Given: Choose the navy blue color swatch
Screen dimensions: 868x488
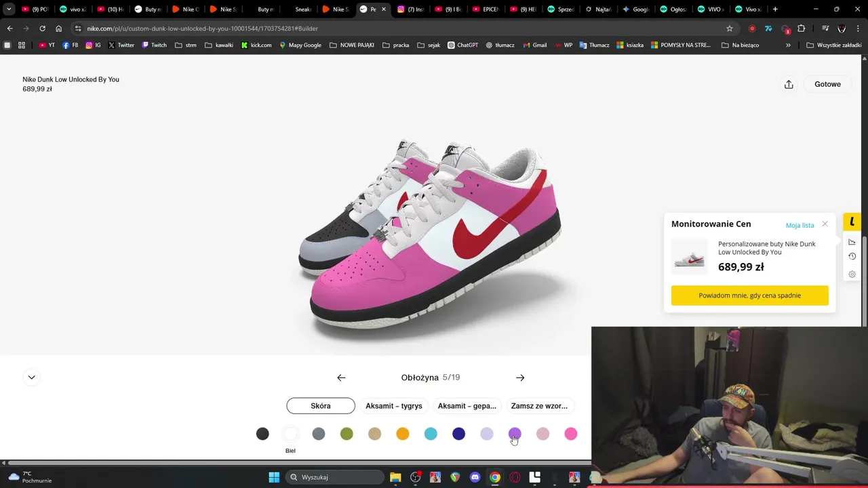Looking at the screenshot, I should click(x=458, y=434).
